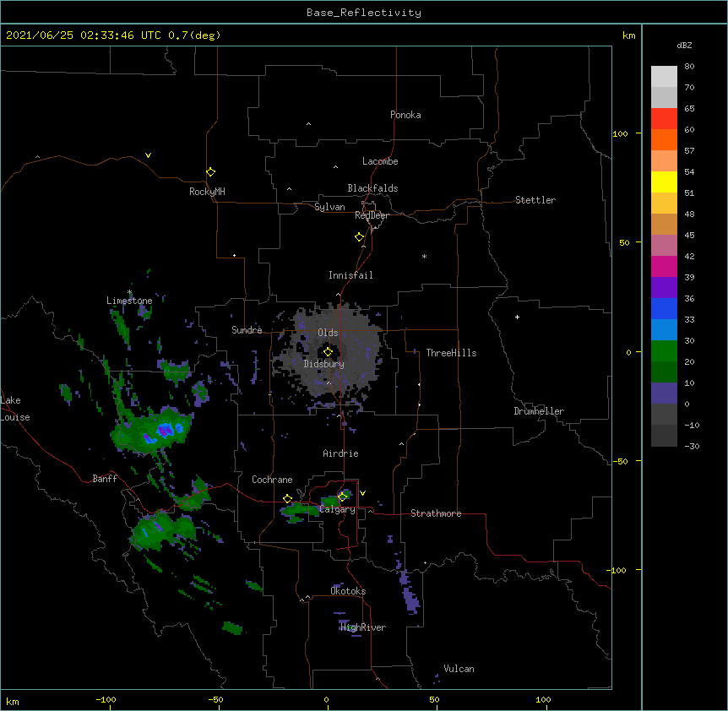
Task: Click the Strathmore town label
Action: coord(436,513)
